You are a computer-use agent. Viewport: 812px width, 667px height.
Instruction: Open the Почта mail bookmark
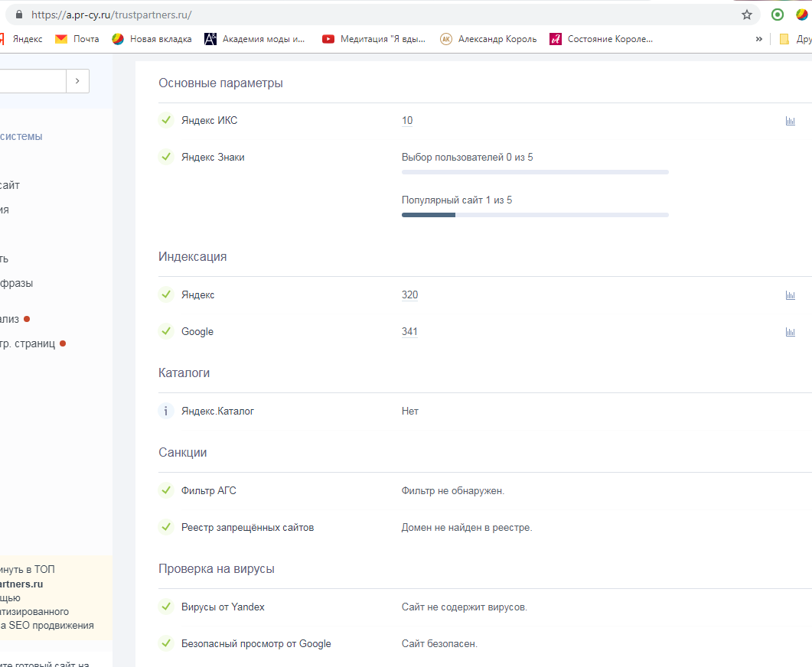coord(77,39)
